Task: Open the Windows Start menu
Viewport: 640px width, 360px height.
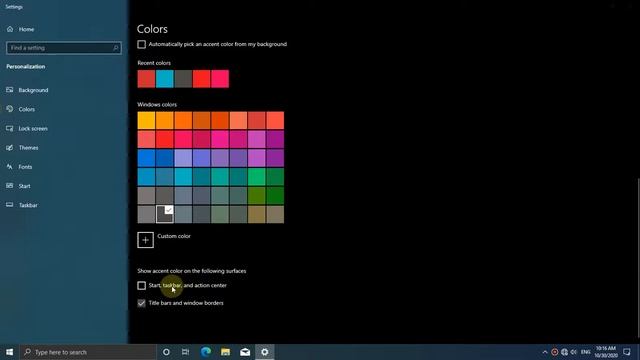Action: pos(9,352)
